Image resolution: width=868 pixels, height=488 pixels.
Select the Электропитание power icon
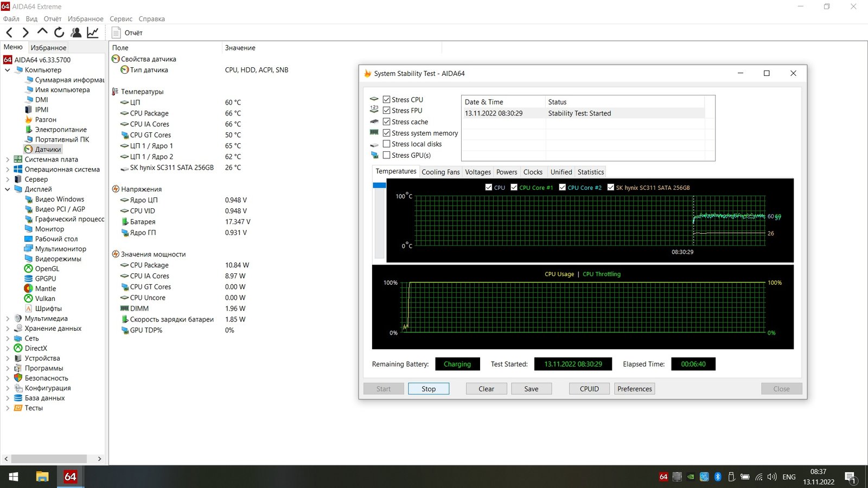point(29,130)
